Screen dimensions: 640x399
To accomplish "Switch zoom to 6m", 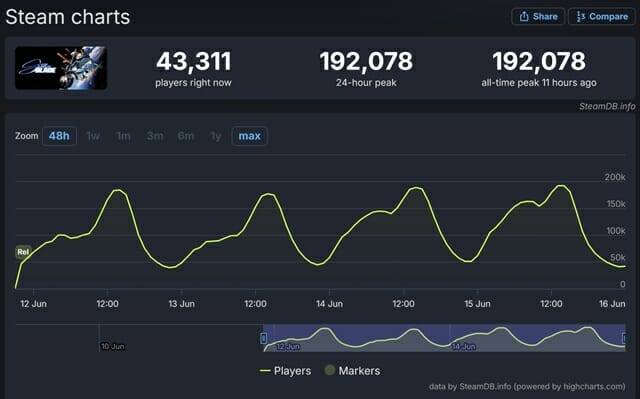I will (x=186, y=136).
